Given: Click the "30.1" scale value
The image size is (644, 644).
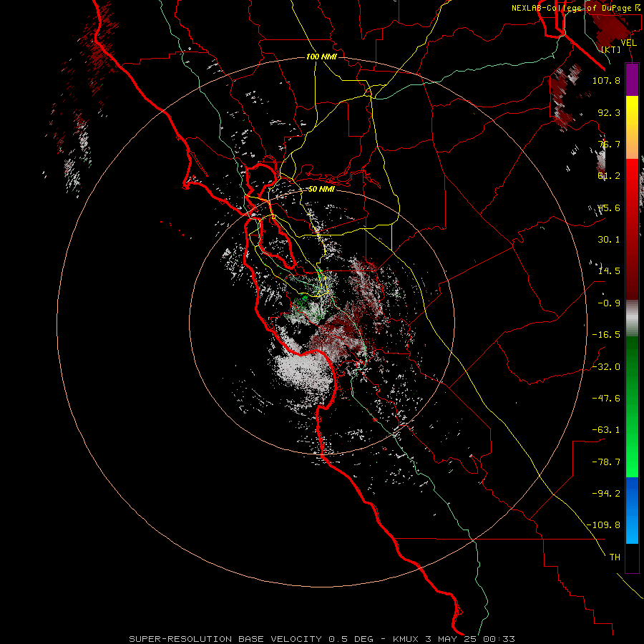Looking at the screenshot, I should pos(609,240).
